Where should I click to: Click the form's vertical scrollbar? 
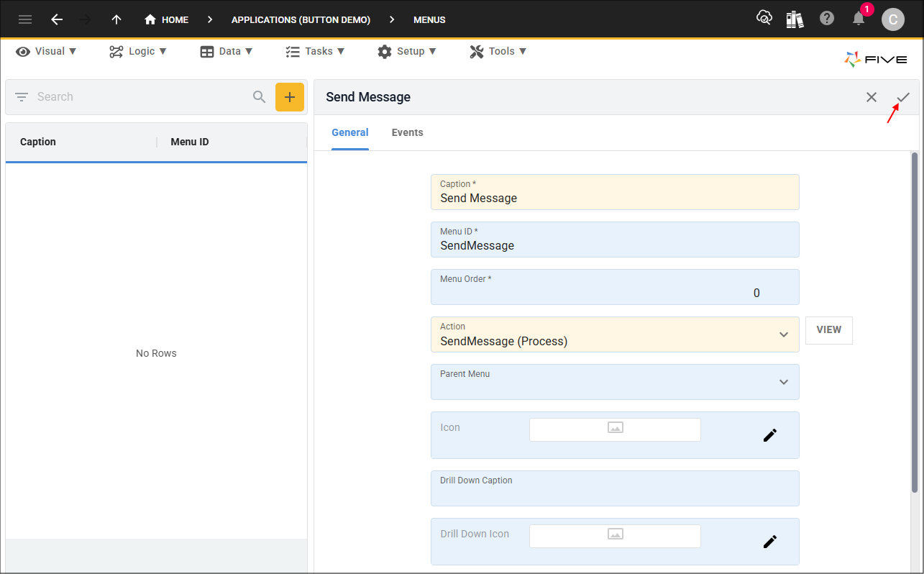point(915,322)
